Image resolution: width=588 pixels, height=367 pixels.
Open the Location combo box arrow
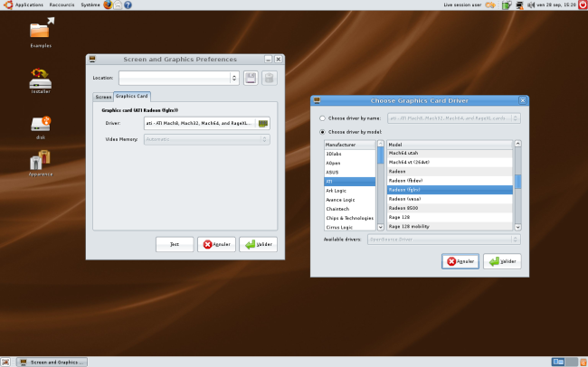pyautogui.click(x=234, y=78)
